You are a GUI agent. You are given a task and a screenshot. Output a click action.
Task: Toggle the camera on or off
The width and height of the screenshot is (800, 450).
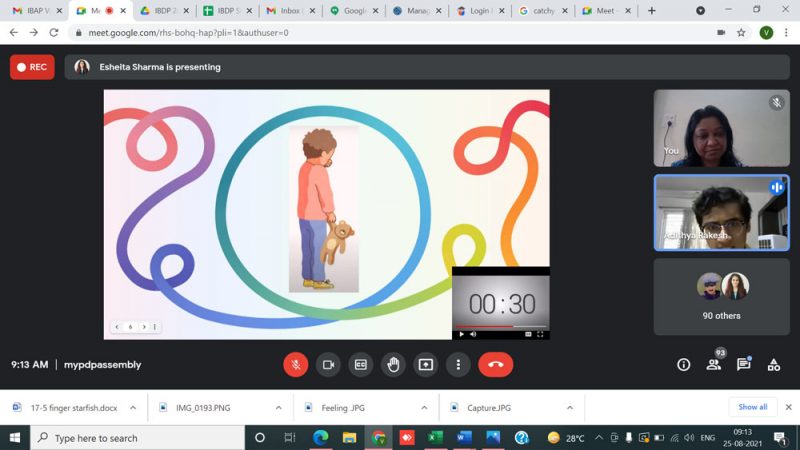point(328,365)
